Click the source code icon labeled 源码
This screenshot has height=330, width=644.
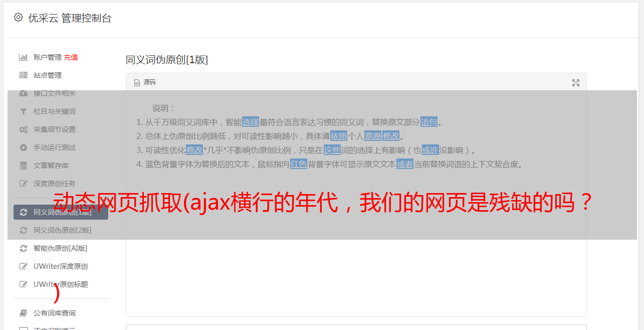[137, 82]
